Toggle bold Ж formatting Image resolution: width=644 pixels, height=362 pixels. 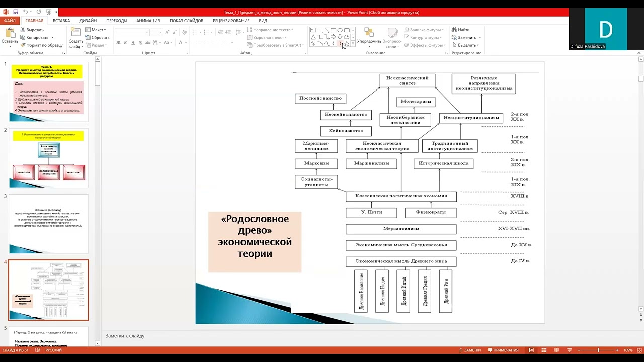[x=118, y=43]
